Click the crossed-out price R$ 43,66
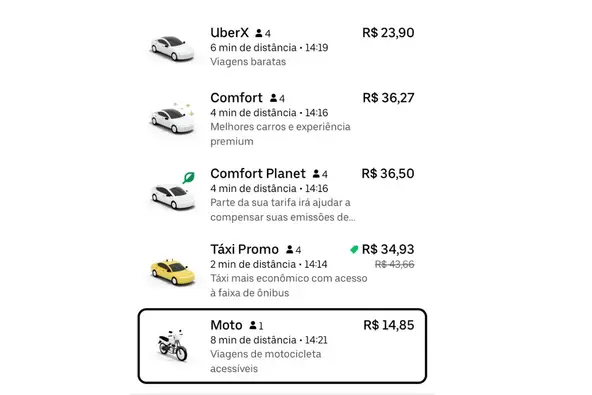592x395 pixels. [x=395, y=264]
